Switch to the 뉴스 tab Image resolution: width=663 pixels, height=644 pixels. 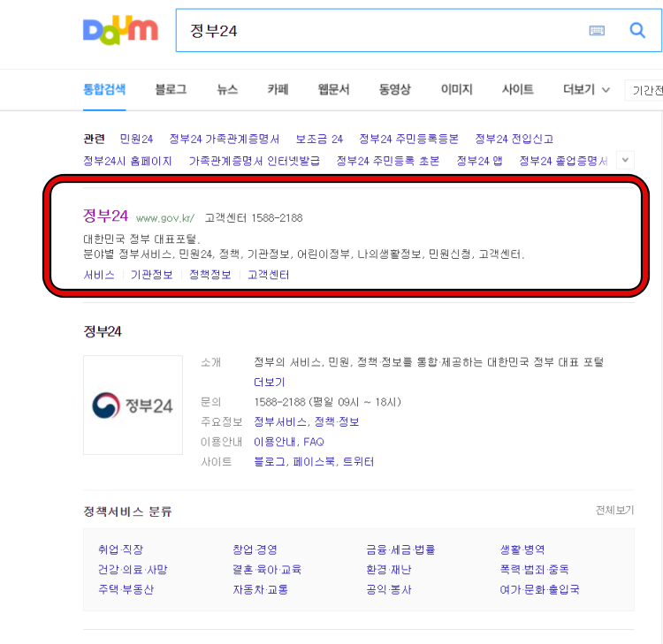[x=227, y=89]
